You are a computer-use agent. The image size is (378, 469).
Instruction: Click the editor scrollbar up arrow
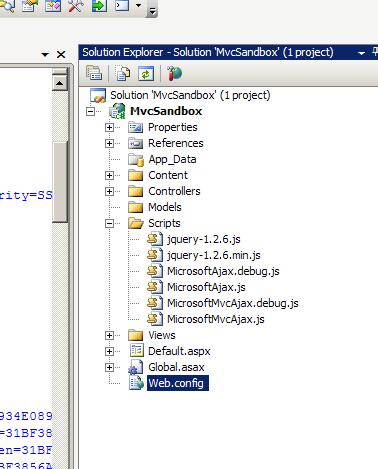60,83
